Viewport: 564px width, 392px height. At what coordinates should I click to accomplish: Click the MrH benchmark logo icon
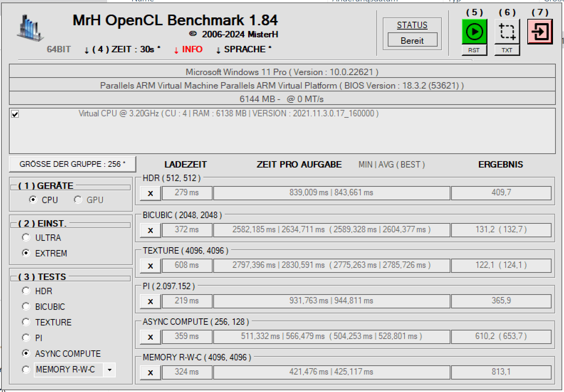pos(30,27)
